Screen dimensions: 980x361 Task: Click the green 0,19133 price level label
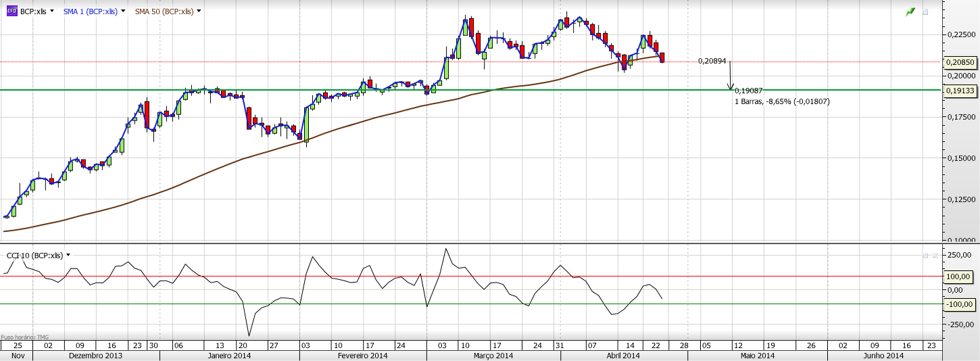pos(960,90)
